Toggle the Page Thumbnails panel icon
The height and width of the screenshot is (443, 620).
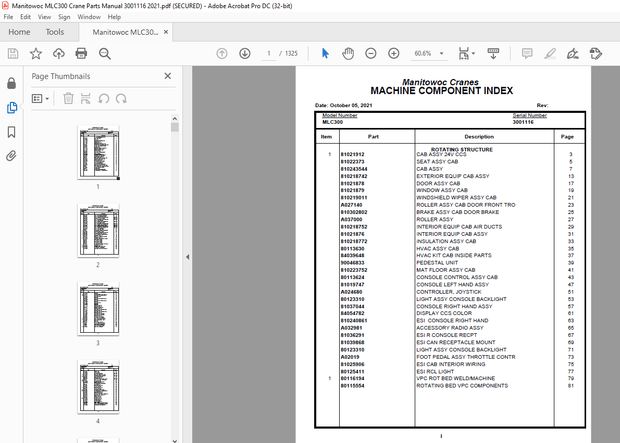click(x=12, y=107)
